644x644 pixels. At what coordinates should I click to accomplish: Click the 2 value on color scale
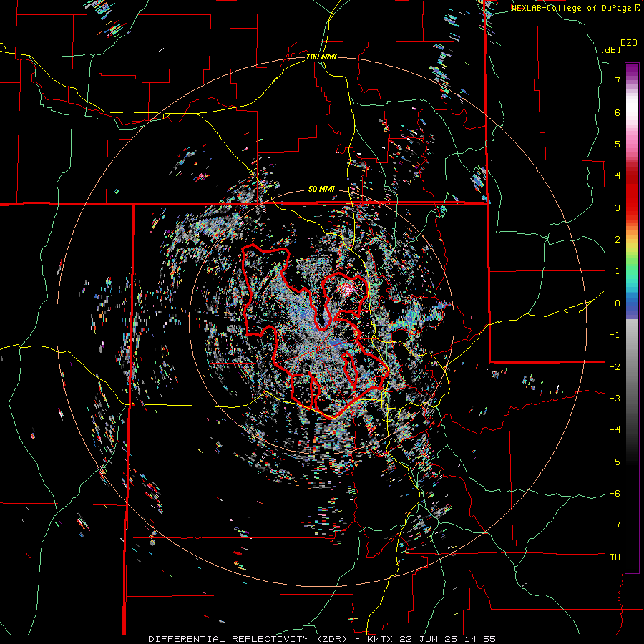tap(618, 240)
